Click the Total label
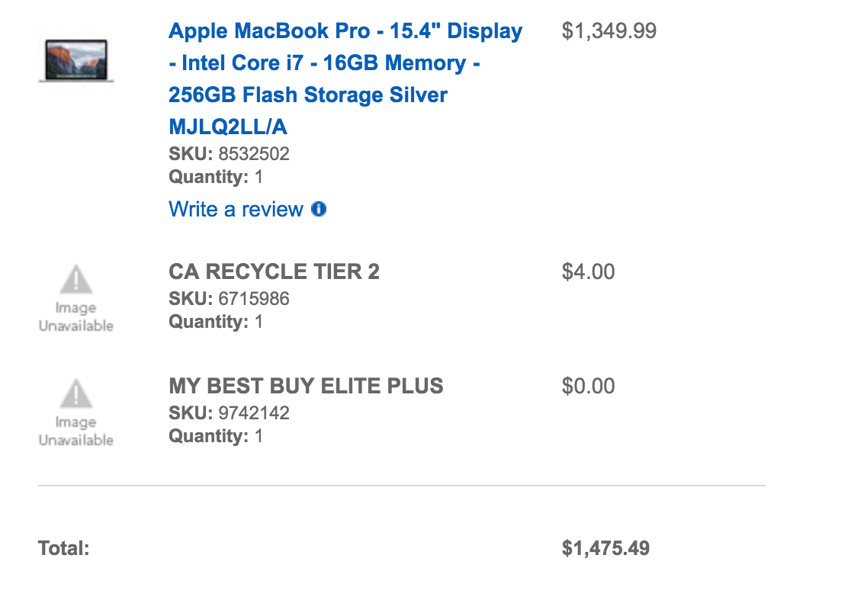This screenshot has height=616, width=851. pos(63,548)
